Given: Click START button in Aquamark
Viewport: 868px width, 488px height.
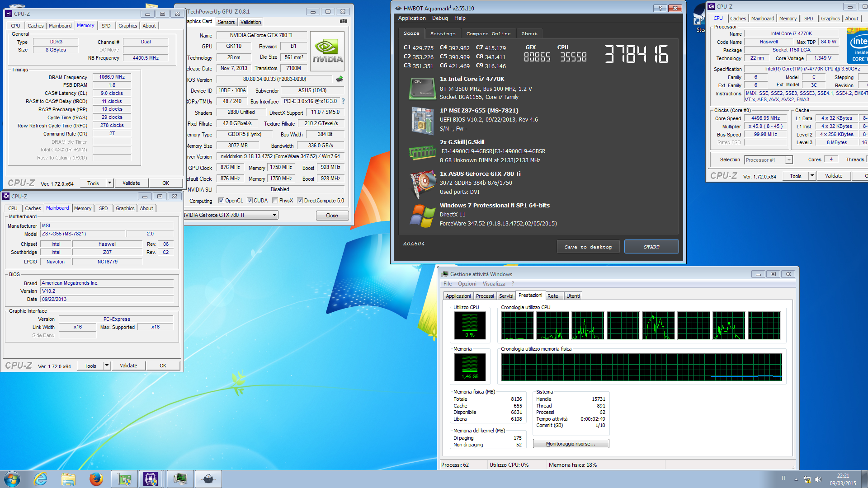Looking at the screenshot, I should click(651, 247).
